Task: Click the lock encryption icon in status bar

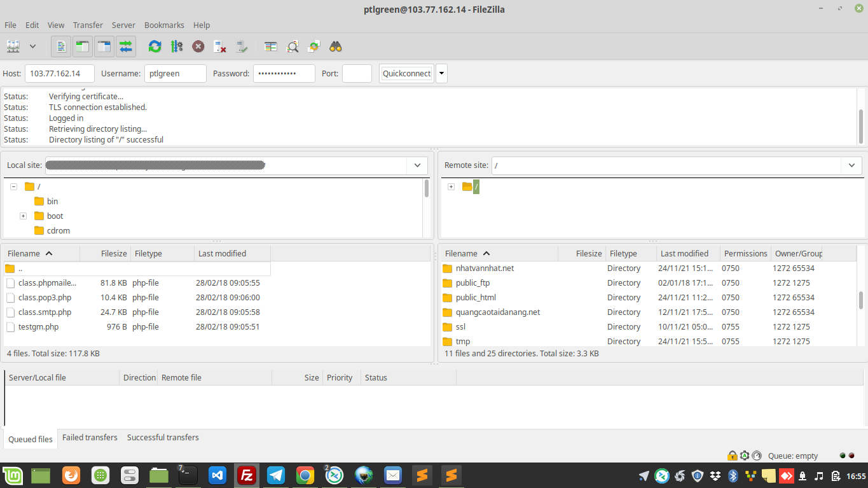Action: (733, 456)
